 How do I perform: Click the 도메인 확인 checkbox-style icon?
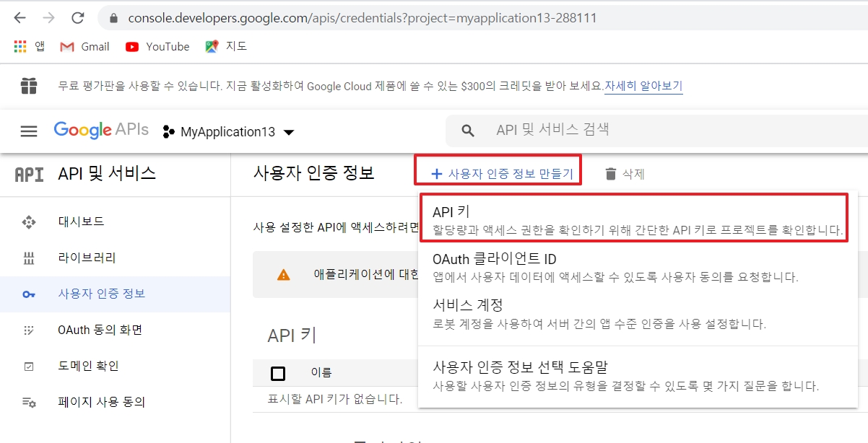click(x=29, y=367)
